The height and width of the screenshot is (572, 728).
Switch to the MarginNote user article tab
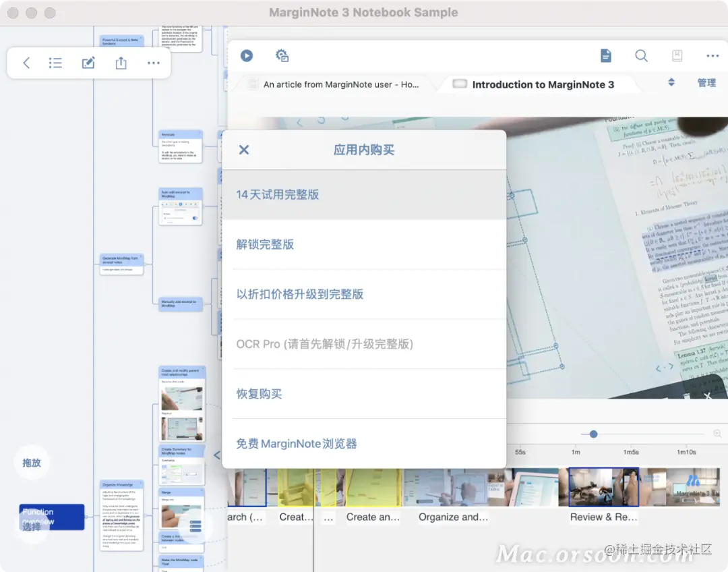click(334, 84)
